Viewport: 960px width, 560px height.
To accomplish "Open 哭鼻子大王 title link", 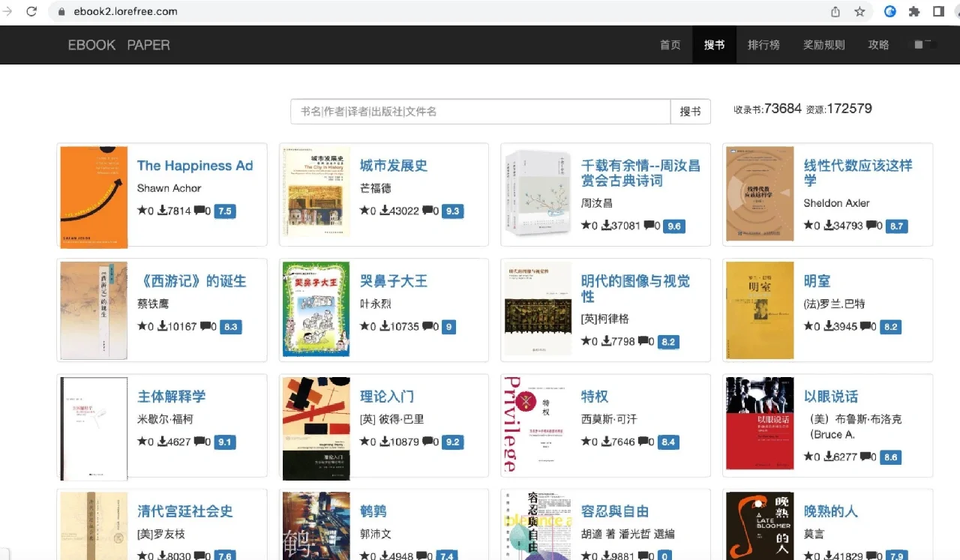I will 394,281.
